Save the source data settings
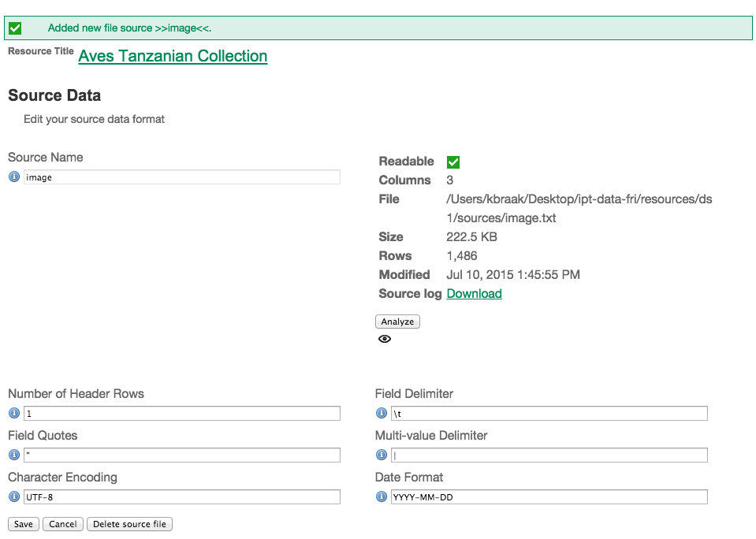This screenshot has height=539, width=756. (x=24, y=524)
